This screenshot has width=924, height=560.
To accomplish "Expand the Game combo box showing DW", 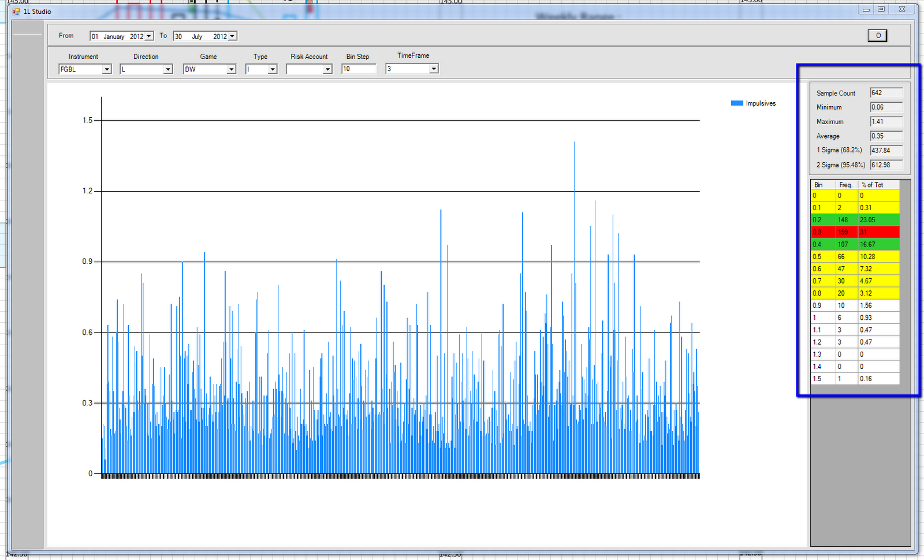I will pos(232,69).
